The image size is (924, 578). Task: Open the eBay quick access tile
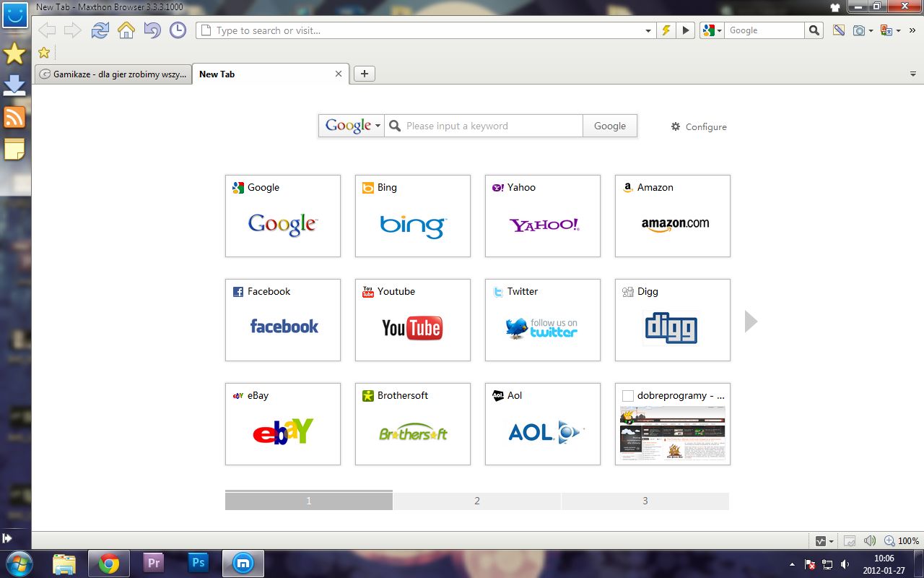pyautogui.click(x=283, y=424)
